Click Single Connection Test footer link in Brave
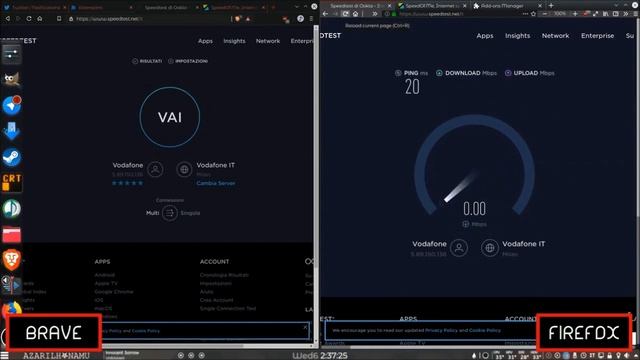This screenshot has height=360, width=640. [x=228, y=309]
